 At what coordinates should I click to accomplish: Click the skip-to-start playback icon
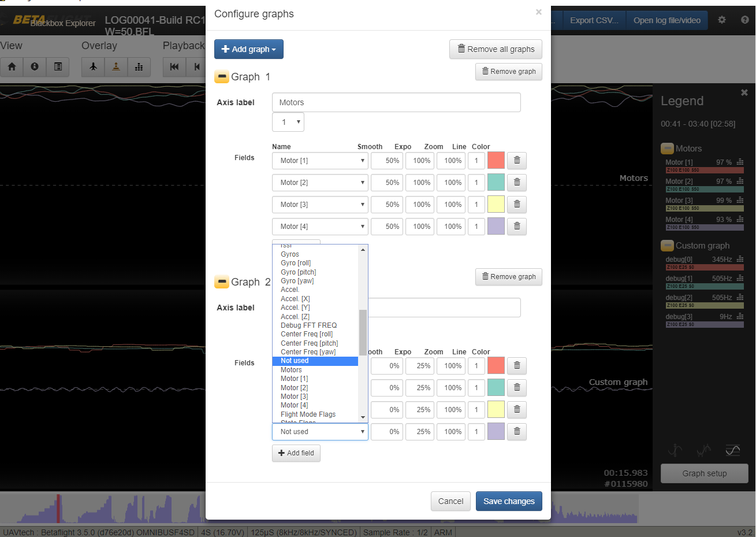(x=174, y=66)
